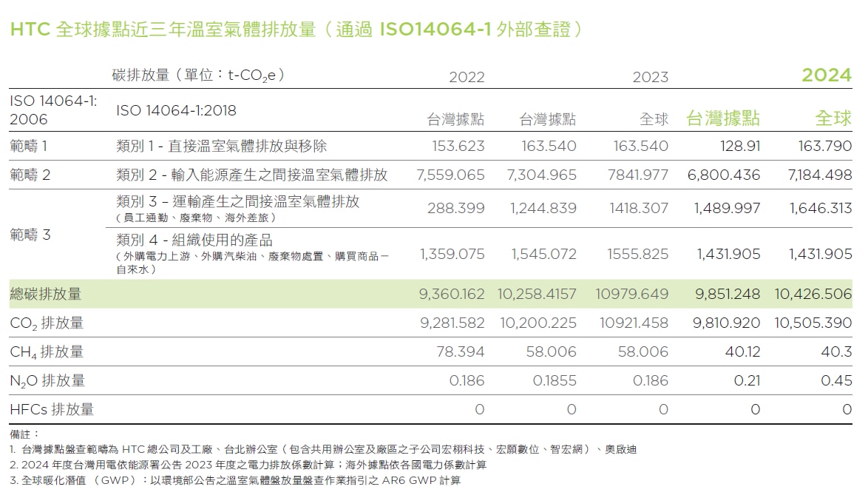Screen dimensions: 868x498
Task: Click the total value 10,426.506
Action: (813, 295)
